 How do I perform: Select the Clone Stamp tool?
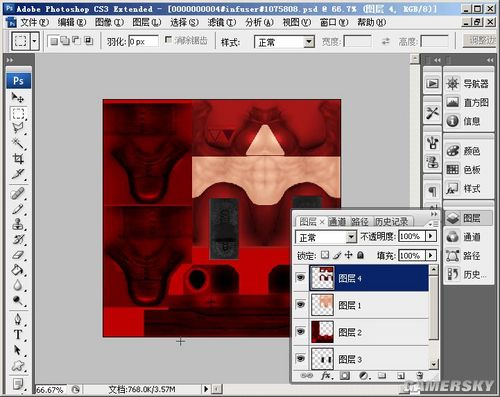click(18, 224)
